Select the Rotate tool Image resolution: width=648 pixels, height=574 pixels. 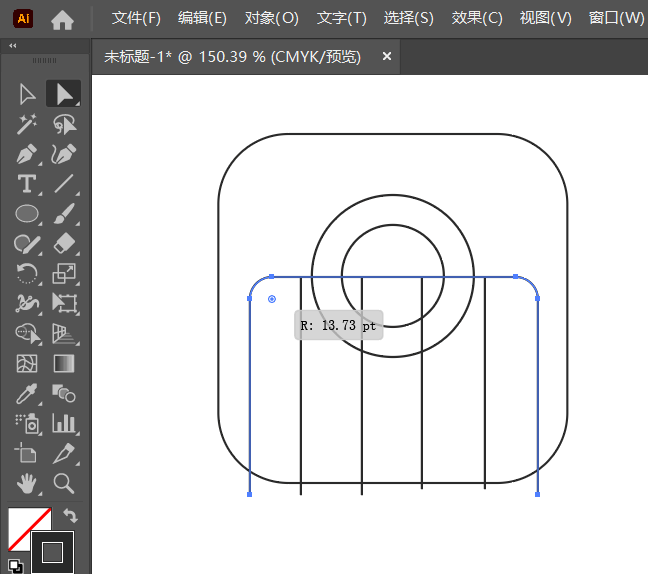pos(27,273)
